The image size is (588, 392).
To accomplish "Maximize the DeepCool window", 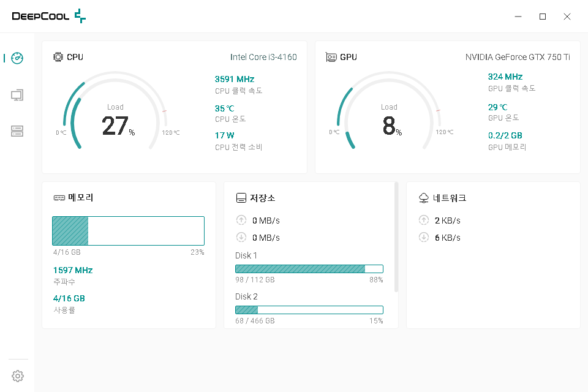I will tap(542, 17).
